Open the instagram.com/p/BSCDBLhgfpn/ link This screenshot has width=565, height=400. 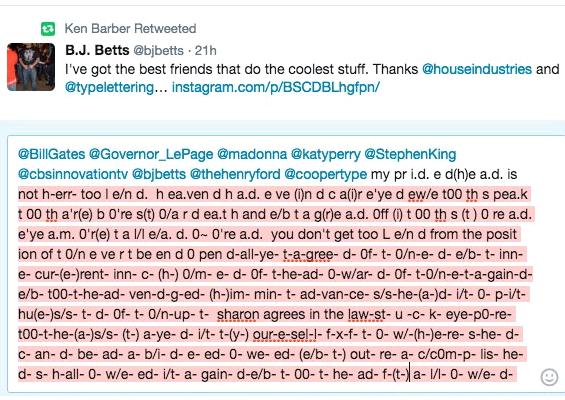pos(276,88)
